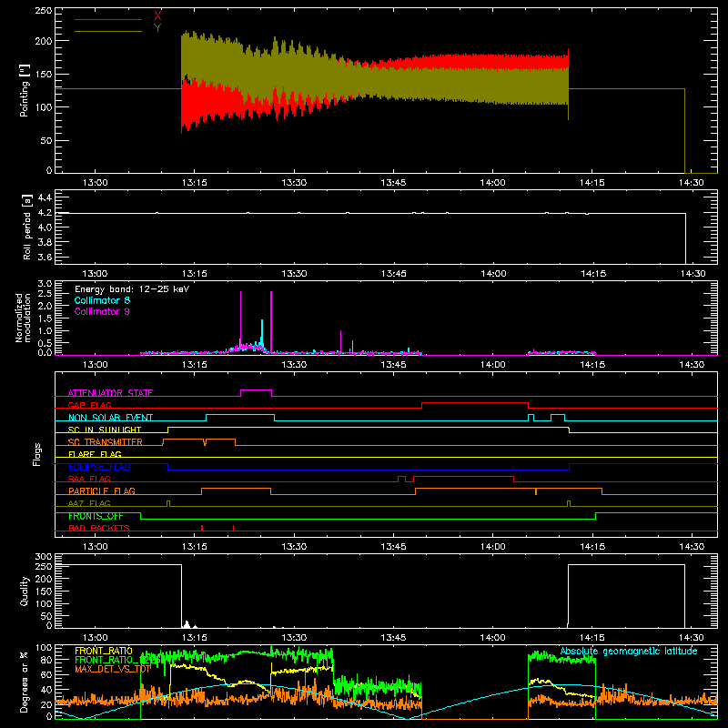Click the SC_IN_SUNLIGHT flag label
This screenshot has height=728, width=728.
[105, 430]
